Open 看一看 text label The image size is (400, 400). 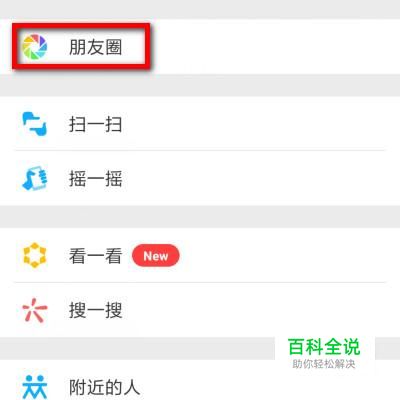[x=95, y=256]
